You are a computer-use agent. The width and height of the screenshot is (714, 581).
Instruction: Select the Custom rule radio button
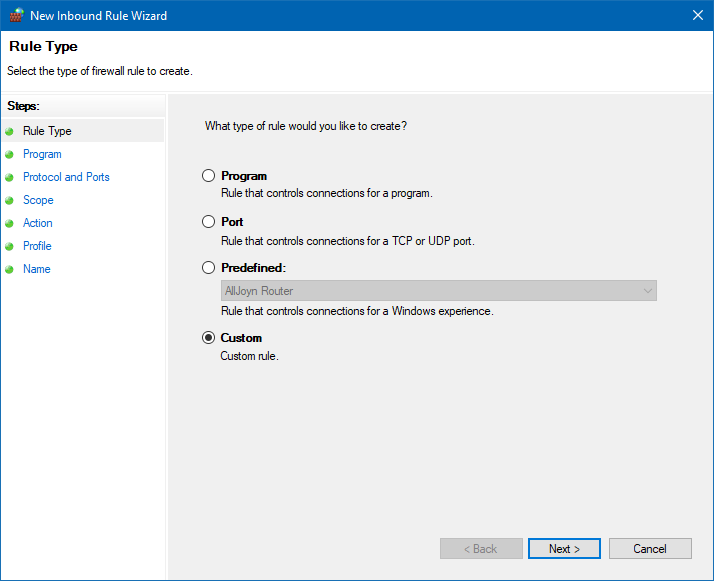click(209, 338)
